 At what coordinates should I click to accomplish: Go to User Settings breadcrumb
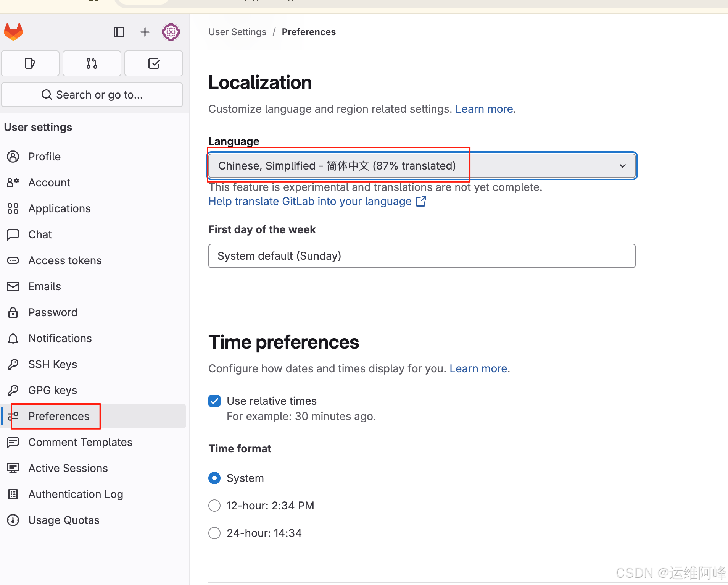click(x=237, y=32)
